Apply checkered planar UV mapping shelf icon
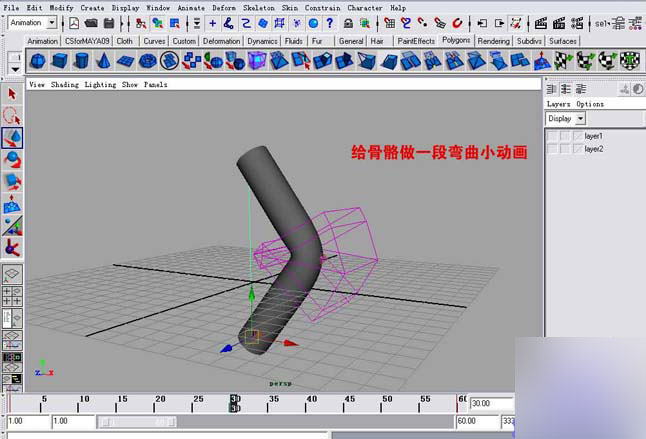This screenshot has width=646, height=439. (562, 61)
